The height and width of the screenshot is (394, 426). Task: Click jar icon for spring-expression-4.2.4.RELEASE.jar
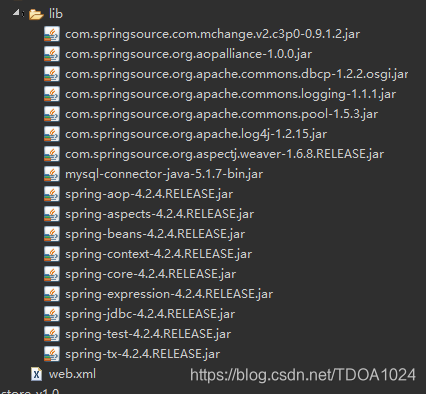[x=52, y=294]
